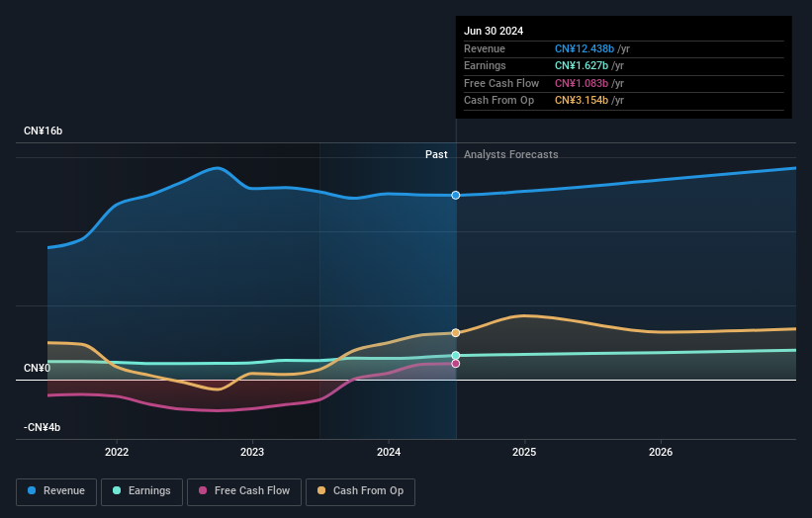Click the orange Cash From Op legend dot
This screenshot has width=812, height=518.
tap(321, 490)
